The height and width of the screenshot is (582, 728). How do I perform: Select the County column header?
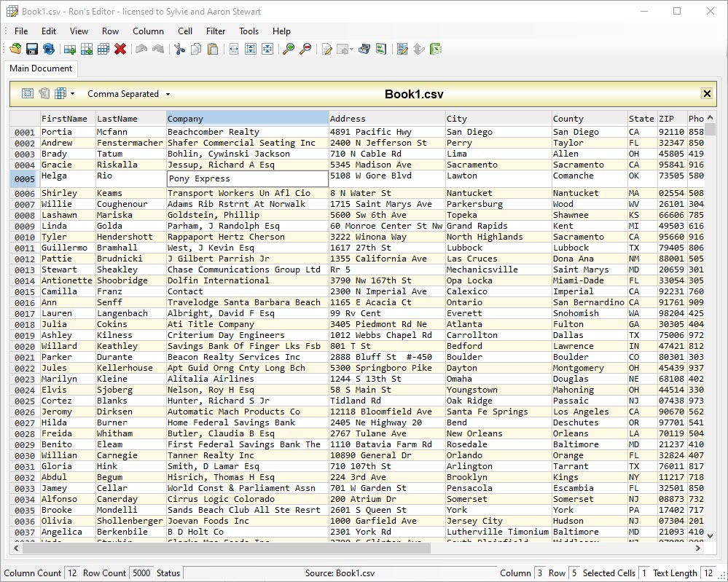(590, 118)
